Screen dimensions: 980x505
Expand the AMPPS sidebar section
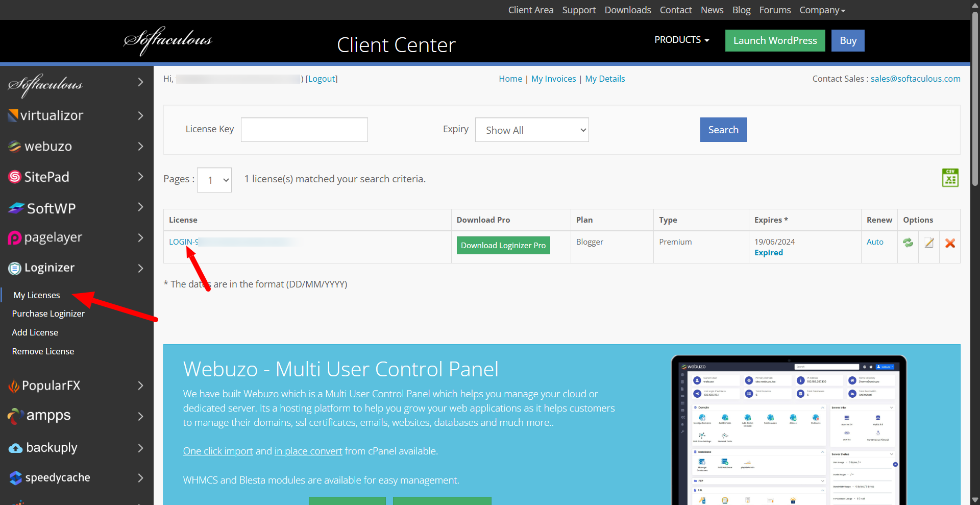click(141, 417)
